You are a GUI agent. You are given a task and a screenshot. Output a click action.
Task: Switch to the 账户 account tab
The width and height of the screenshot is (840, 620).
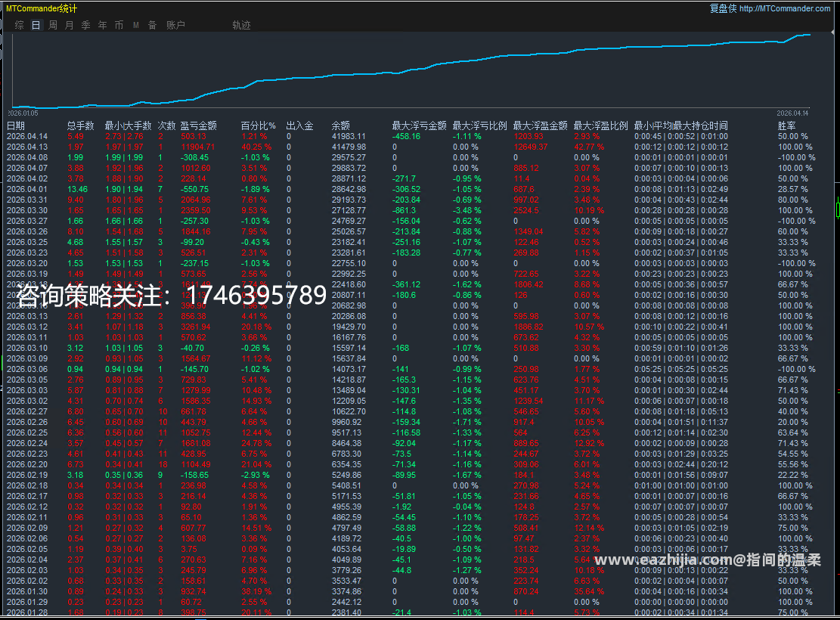175,25
